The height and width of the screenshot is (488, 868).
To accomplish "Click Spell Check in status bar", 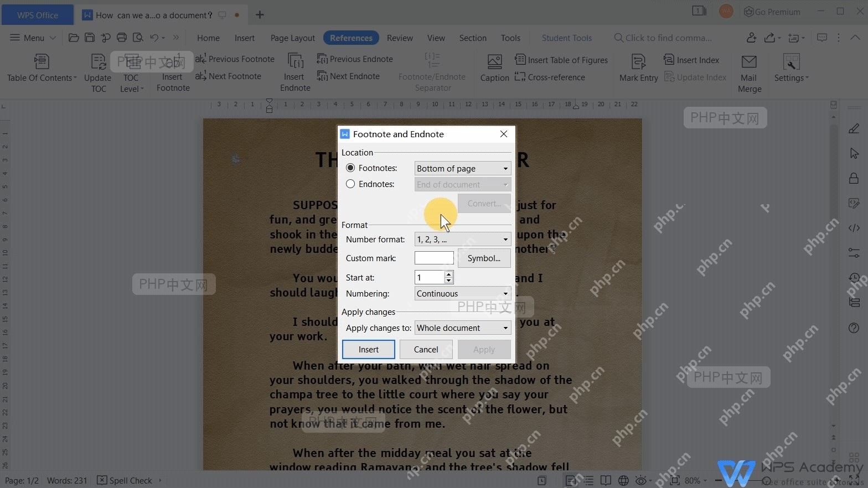I will [x=125, y=480].
